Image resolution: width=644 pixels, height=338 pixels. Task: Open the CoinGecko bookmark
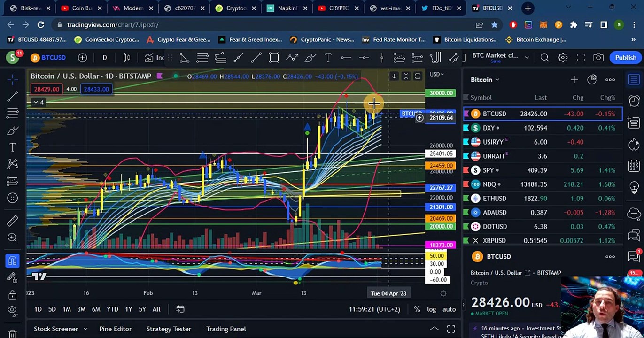tap(106, 40)
